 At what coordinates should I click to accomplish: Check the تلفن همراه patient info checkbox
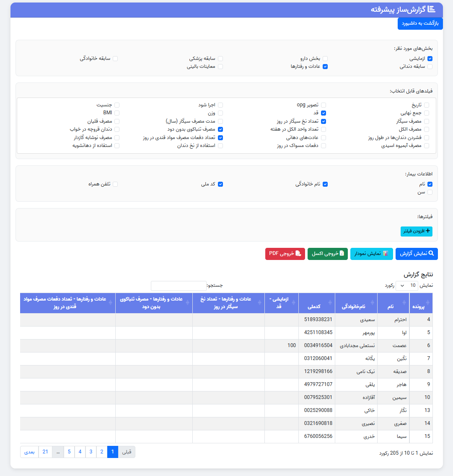[x=116, y=184]
